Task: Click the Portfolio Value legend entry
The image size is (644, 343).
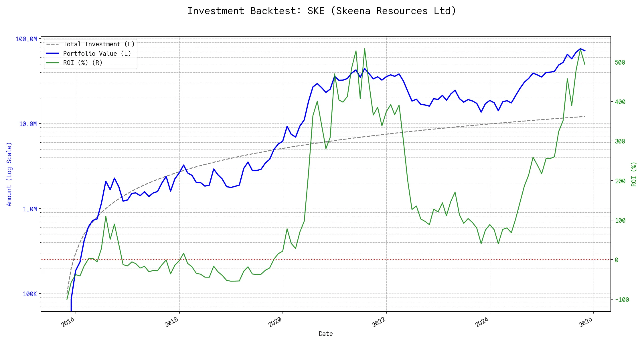Action: (x=97, y=54)
